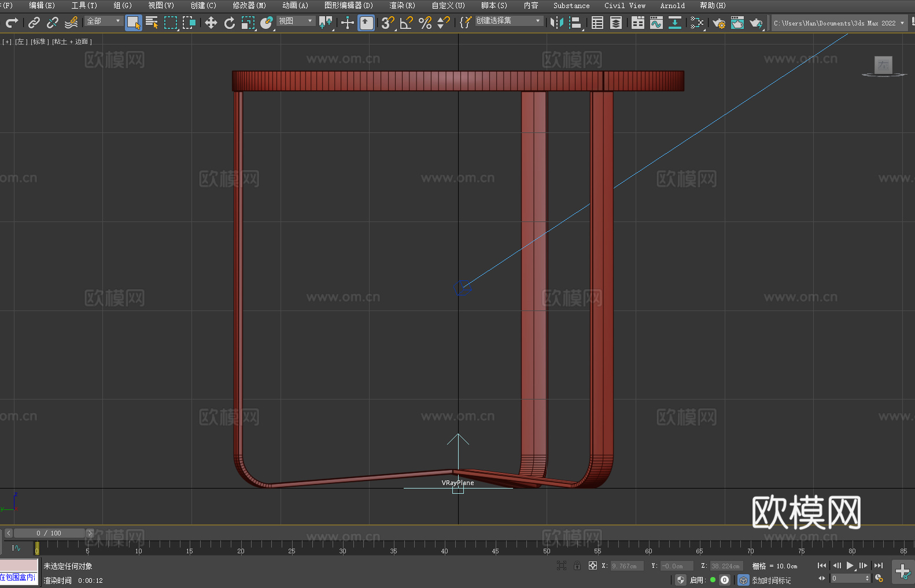Toggle Percent Snap
The width and height of the screenshot is (915, 588).
pyautogui.click(x=425, y=23)
